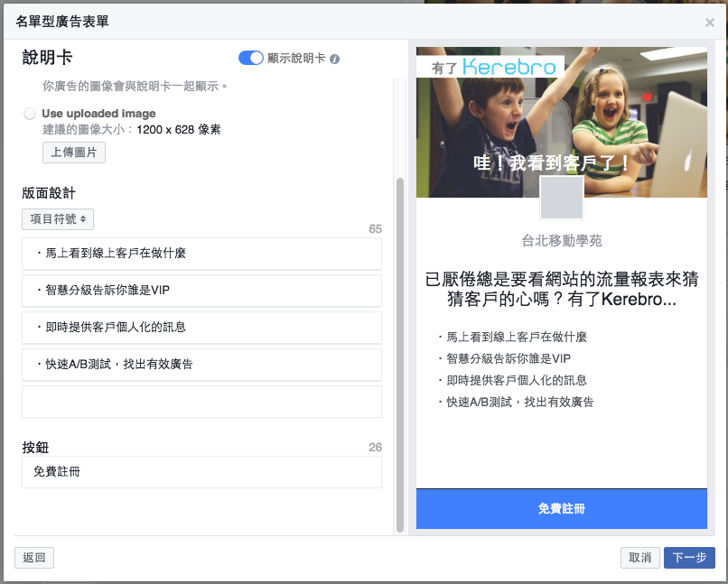The height and width of the screenshot is (584, 728).
Task: Click the Kerebro preview banner image
Action: tap(562, 122)
